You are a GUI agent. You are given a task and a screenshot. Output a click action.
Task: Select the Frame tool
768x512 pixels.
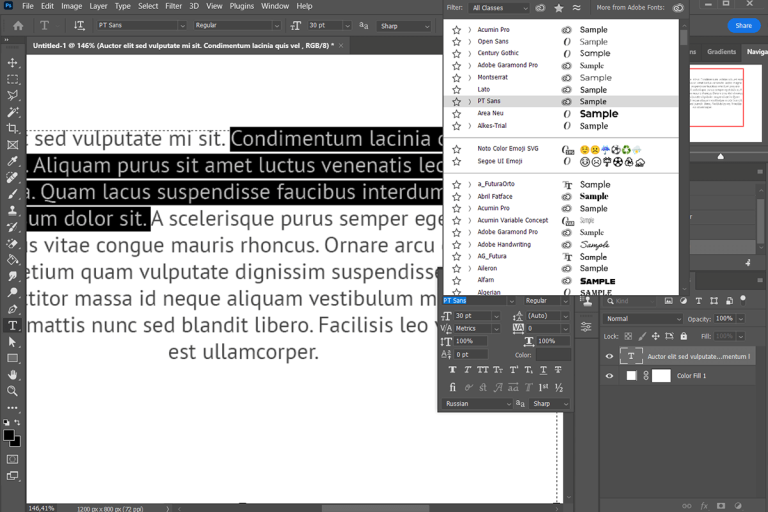[x=13, y=145]
